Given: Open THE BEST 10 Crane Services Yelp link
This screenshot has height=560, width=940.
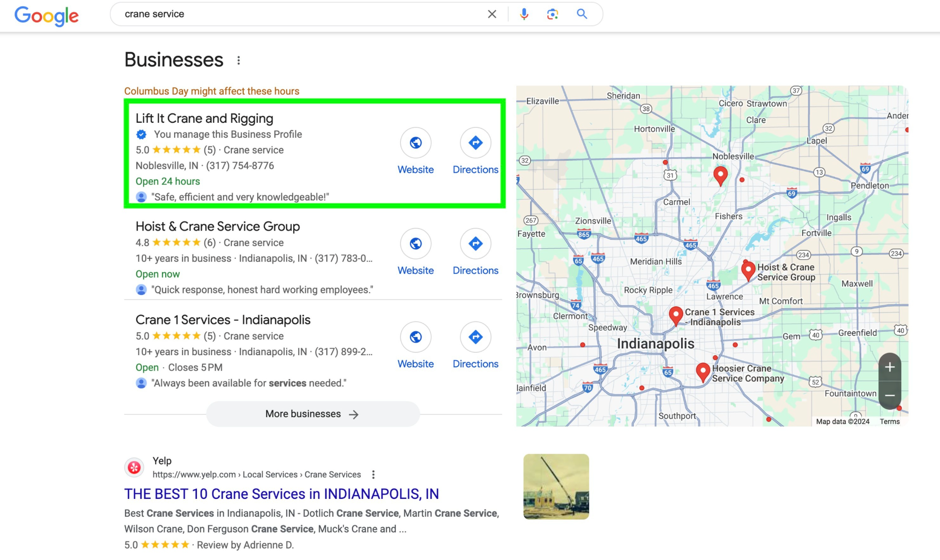Looking at the screenshot, I should pyautogui.click(x=281, y=494).
